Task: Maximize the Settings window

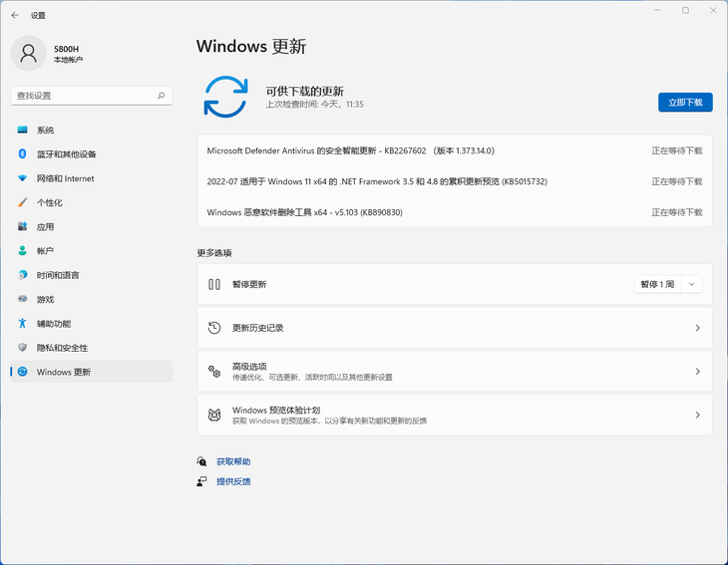Action: 685,10
